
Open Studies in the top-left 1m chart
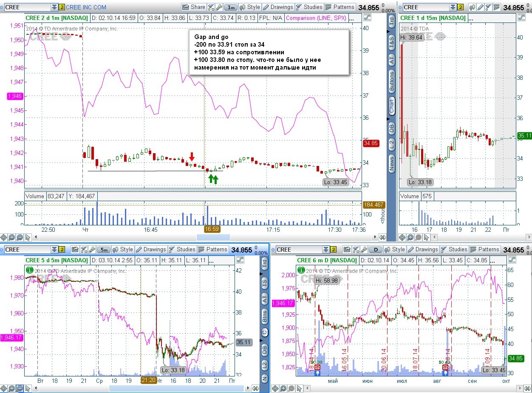pos(310,7)
